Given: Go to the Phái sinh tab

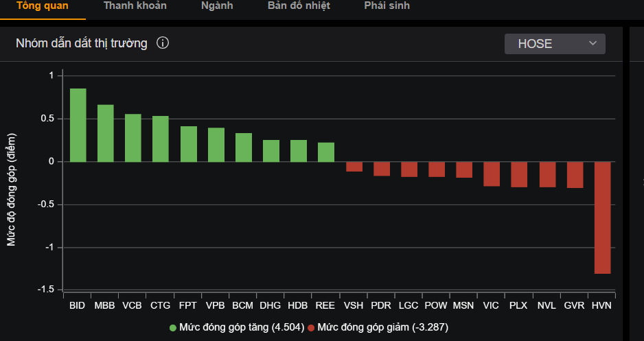Looking at the screenshot, I should point(387,6).
